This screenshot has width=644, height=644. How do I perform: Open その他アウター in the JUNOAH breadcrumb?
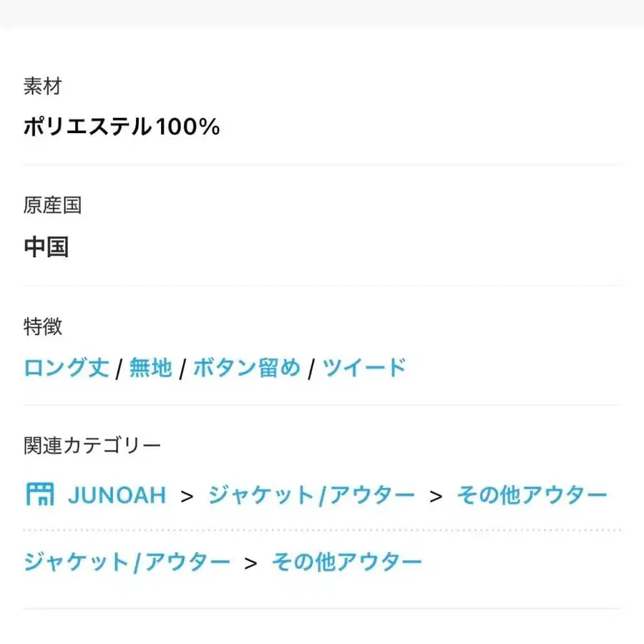tap(532, 495)
